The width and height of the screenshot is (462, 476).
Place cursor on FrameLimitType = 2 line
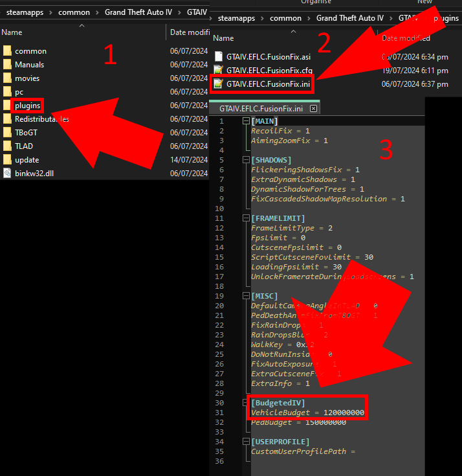[x=292, y=228]
